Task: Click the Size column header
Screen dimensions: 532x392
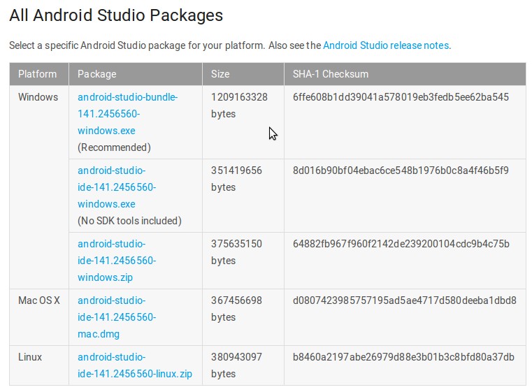Action: click(x=243, y=74)
